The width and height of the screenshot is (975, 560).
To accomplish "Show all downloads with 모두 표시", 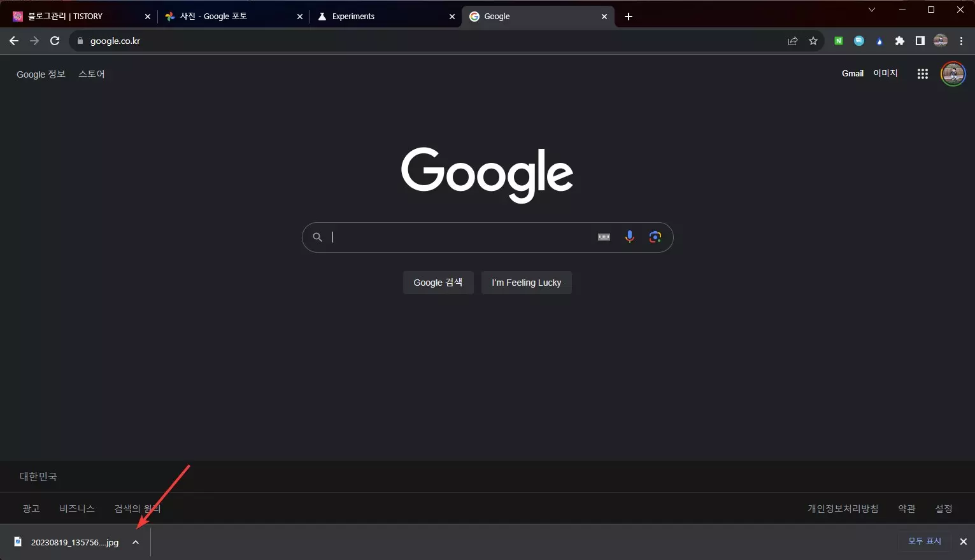I will pos(925,541).
